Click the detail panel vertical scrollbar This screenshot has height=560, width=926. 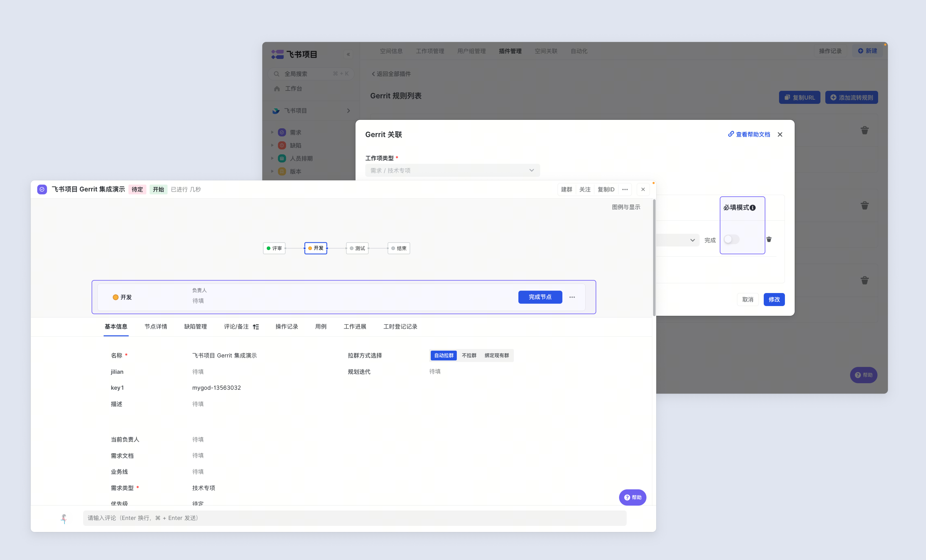click(x=654, y=258)
